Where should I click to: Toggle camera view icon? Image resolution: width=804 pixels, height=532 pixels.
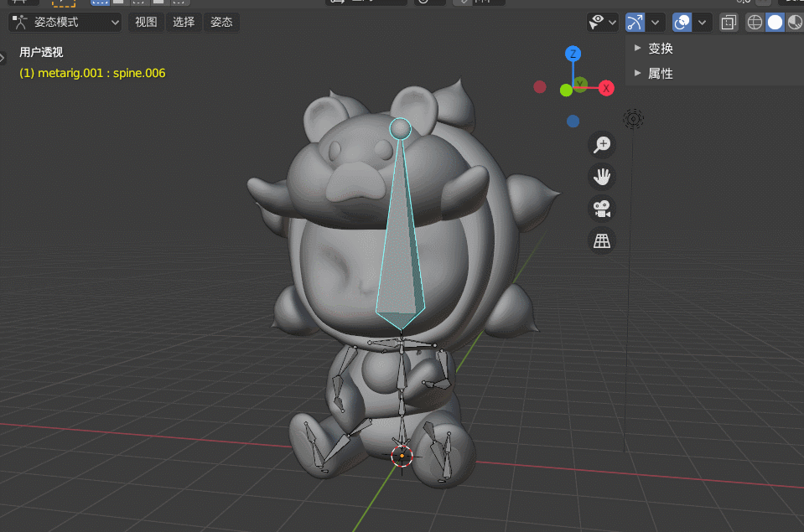601,209
